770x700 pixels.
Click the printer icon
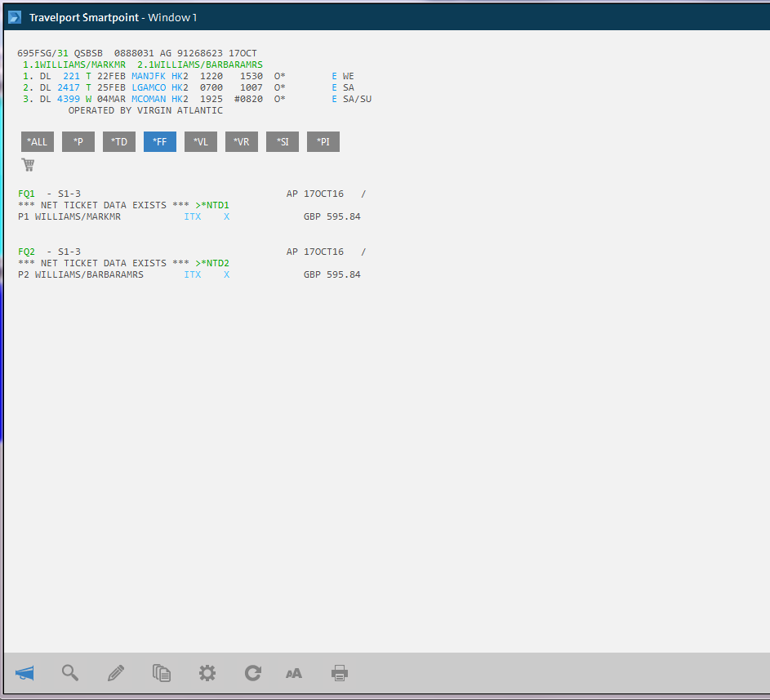coord(340,672)
